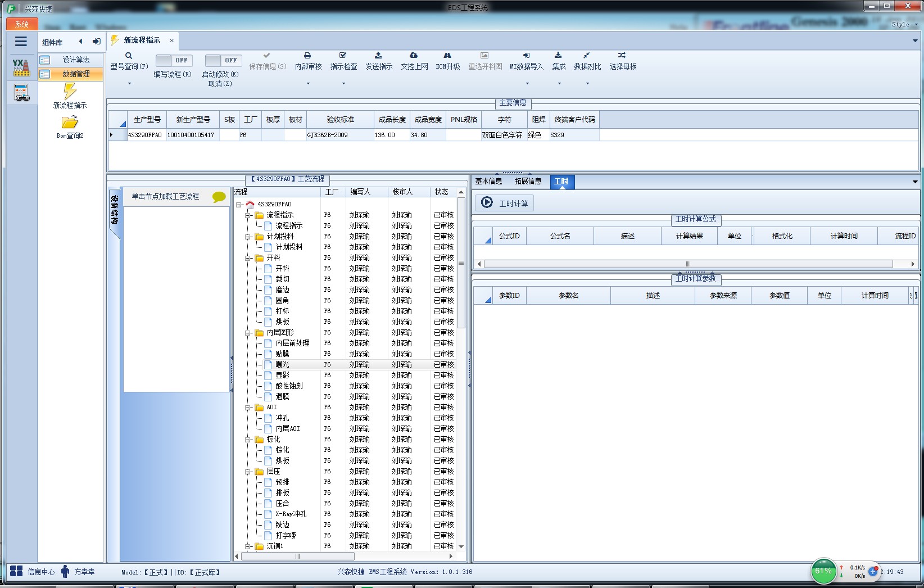Sort by 生产型号 column header
The width and height of the screenshot is (924, 588).
pos(147,120)
